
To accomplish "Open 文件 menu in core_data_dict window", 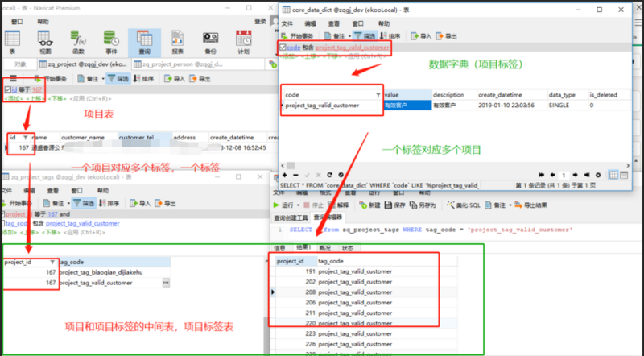I will [x=287, y=23].
